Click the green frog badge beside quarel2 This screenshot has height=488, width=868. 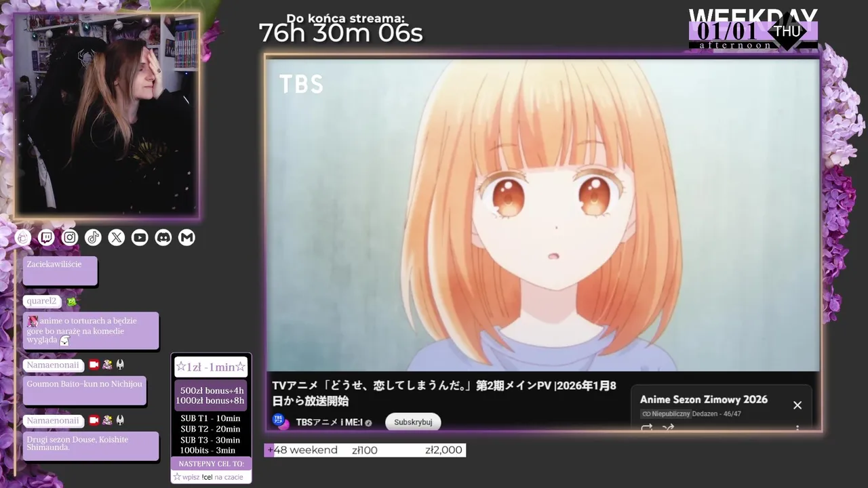tap(71, 302)
